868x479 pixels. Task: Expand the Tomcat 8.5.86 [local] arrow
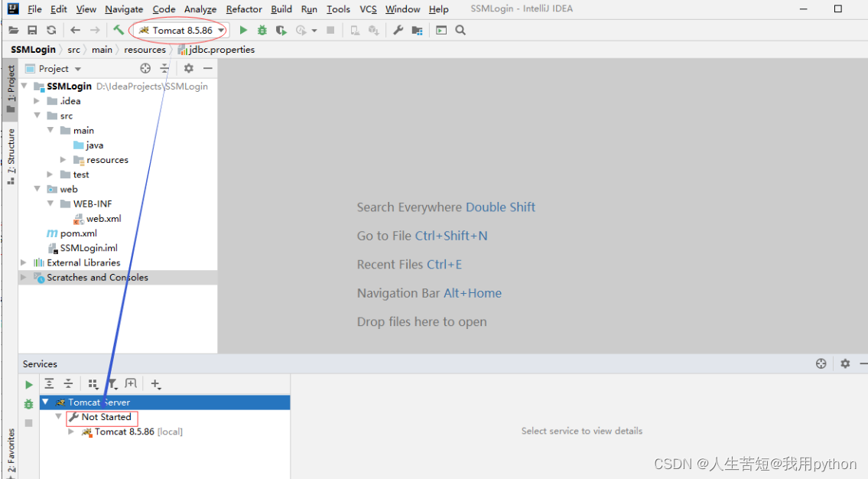(71, 432)
